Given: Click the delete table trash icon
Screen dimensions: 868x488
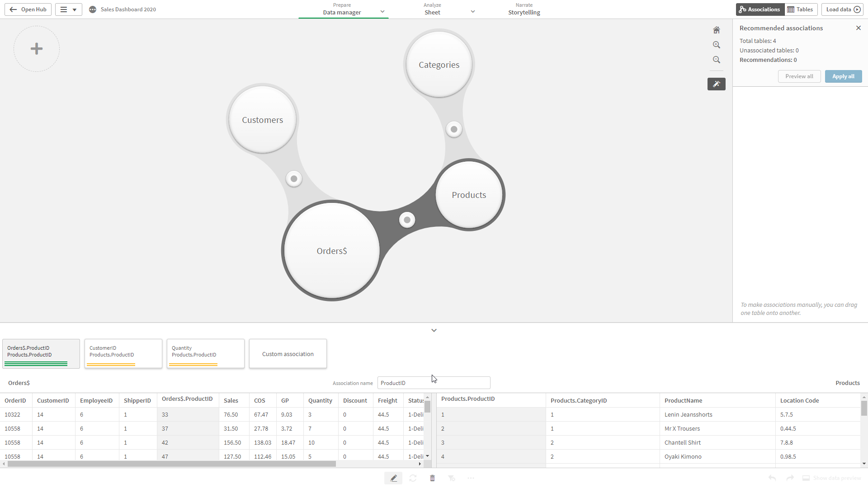Looking at the screenshot, I should (x=432, y=478).
